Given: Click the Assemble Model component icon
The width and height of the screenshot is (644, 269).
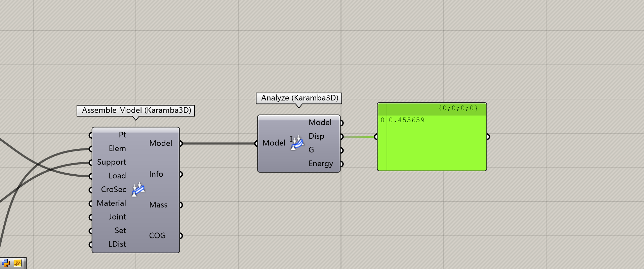Looking at the screenshot, I should [x=138, y=189].
